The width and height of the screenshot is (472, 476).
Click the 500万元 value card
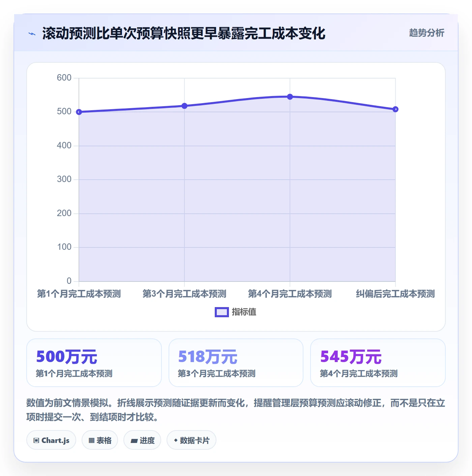[x=94, y=363]
